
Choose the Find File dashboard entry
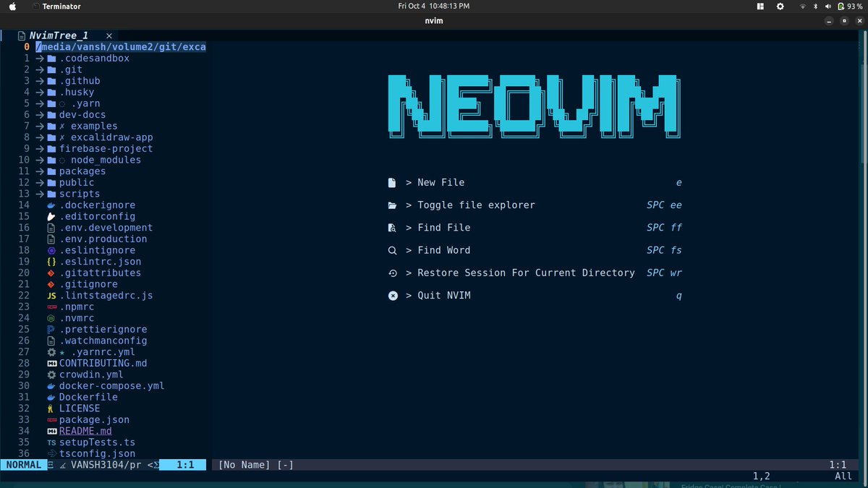(x=535, y=228)
